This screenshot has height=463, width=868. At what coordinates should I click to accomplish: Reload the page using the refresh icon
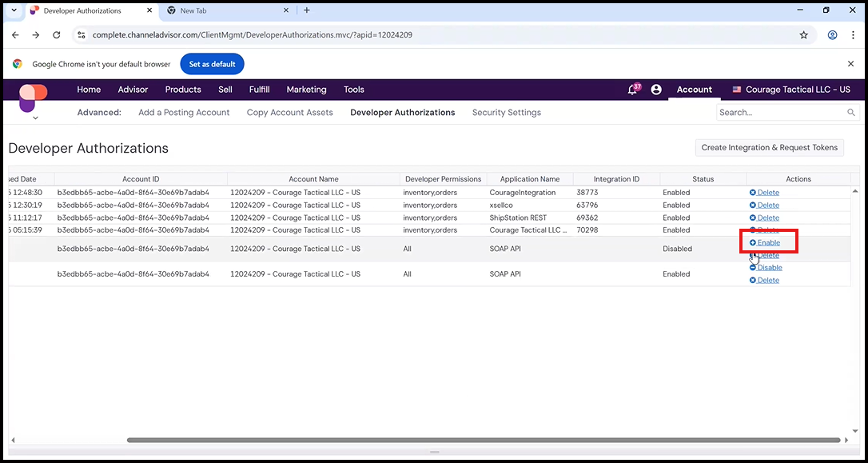tap(56, 35)
